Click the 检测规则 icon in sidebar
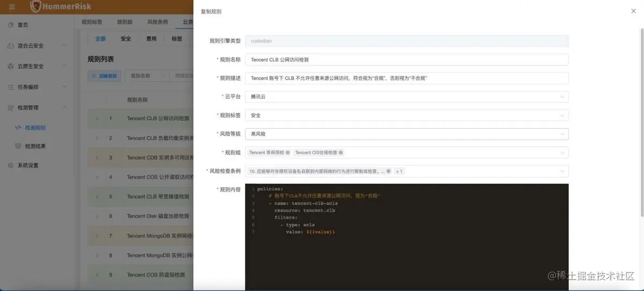644x291 pixels. pos(18,128)
